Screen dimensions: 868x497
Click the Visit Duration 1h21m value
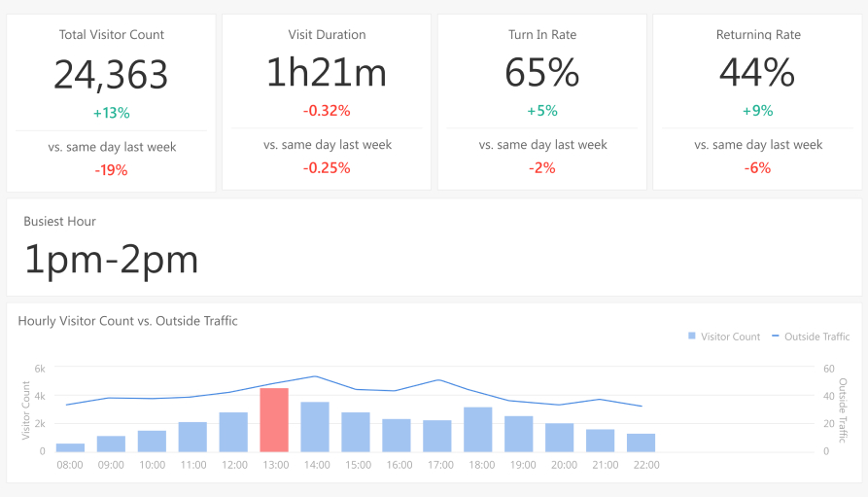tap(327, 73)
